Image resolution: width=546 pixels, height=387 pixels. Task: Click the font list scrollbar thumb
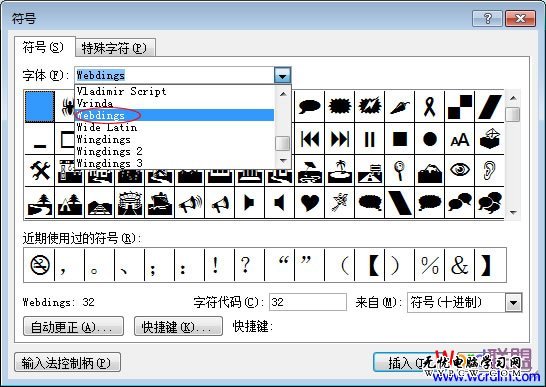click(x=283, y=143)
